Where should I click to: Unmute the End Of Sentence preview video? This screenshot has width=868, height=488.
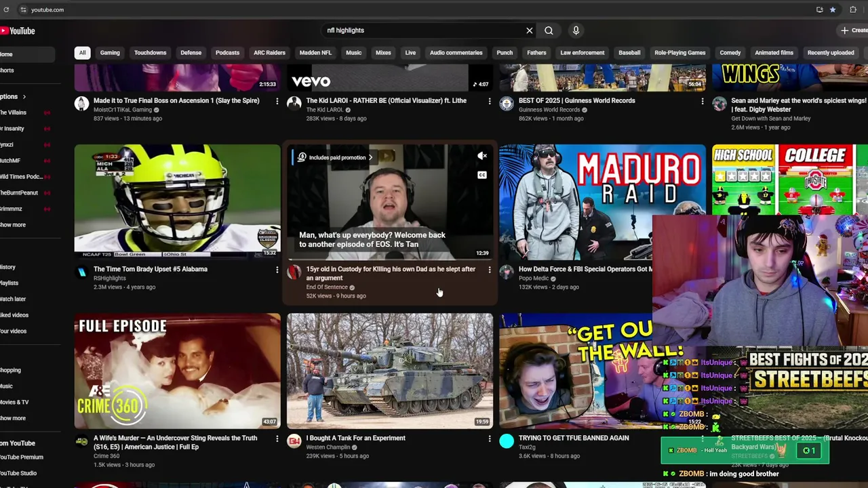point(482,156)
